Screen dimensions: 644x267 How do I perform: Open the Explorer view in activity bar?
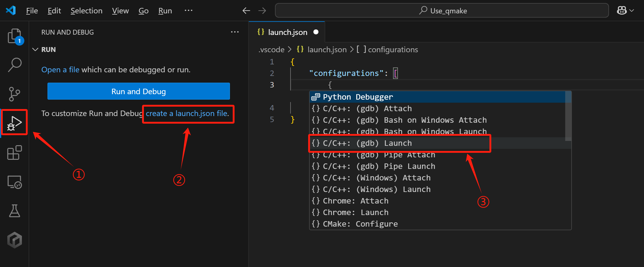[14, 36]
